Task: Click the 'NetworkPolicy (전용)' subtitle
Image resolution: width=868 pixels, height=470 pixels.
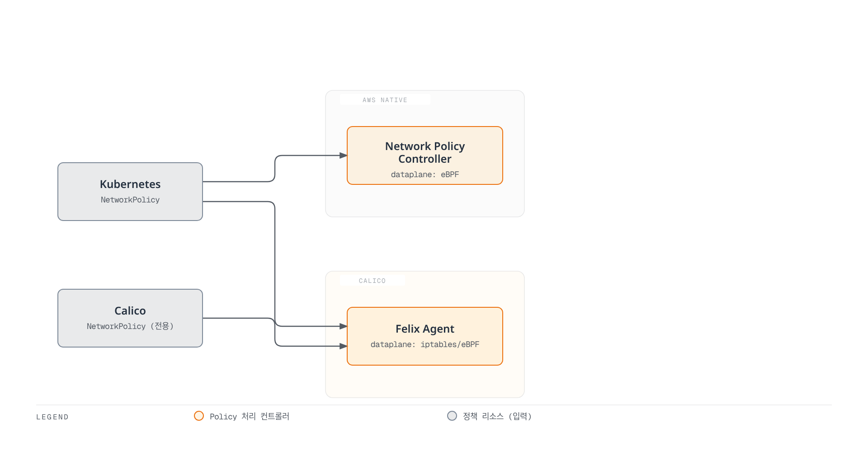Action: pyautogui.click(x=130, y=326)
